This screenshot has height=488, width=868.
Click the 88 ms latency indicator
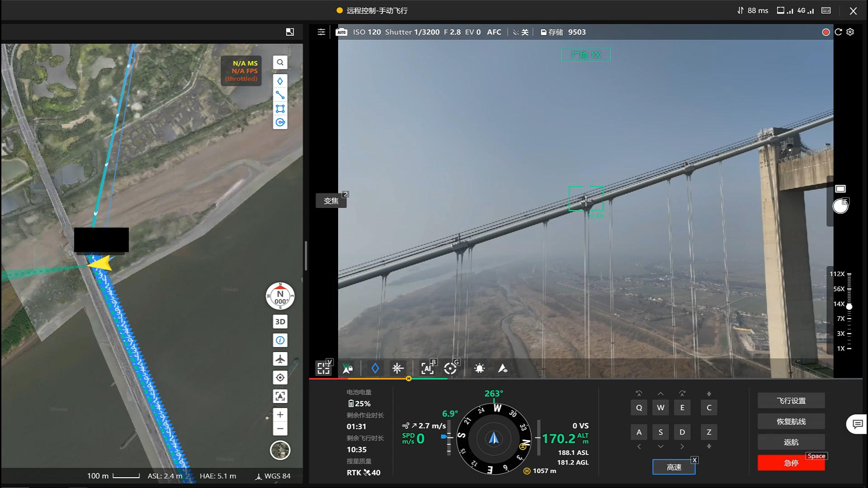tap(753, 10)
